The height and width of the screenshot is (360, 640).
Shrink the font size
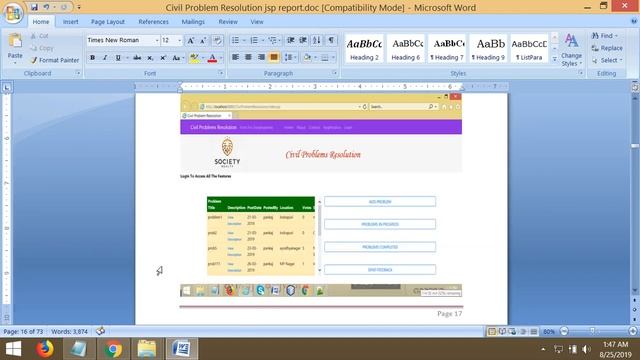[x=203, y=40]
